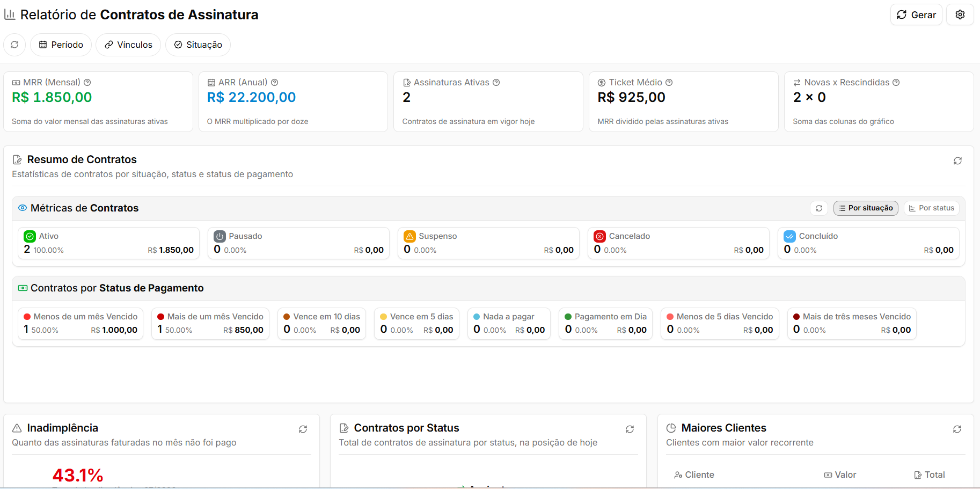Select the Ativo contracts metric card

(x=109, y=243)
